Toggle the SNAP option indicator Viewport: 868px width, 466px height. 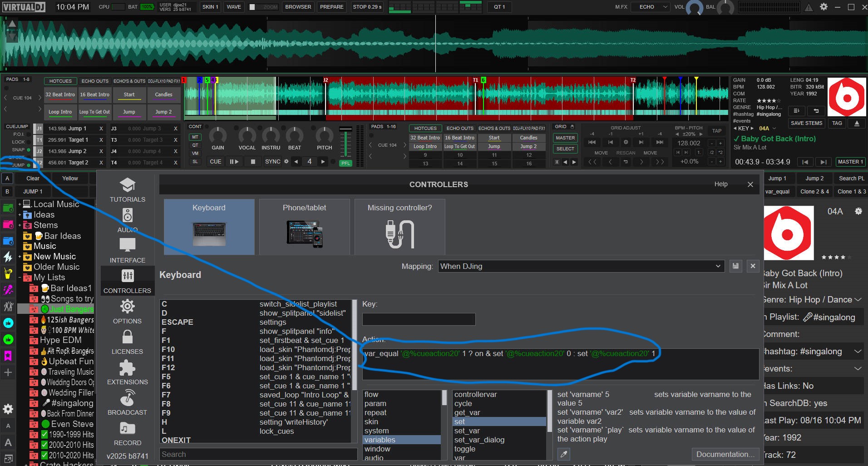pyautogui.click(x=29, y=149)
